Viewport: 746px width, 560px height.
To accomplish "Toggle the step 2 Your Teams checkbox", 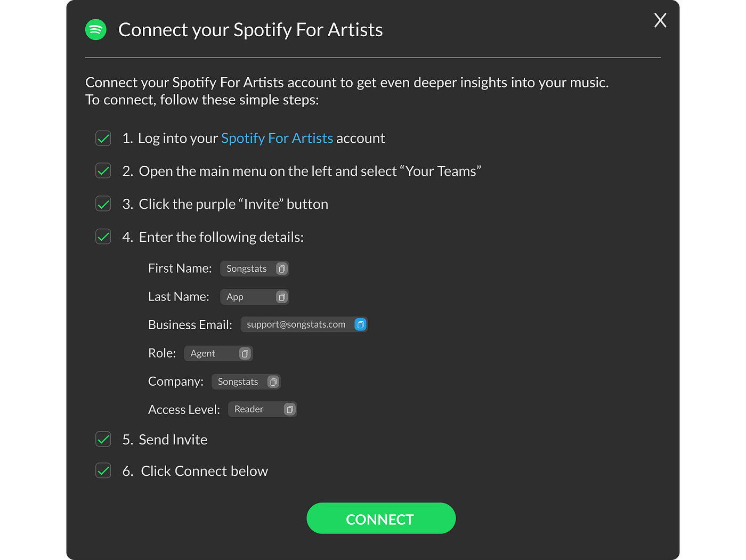I will point(103,171).
